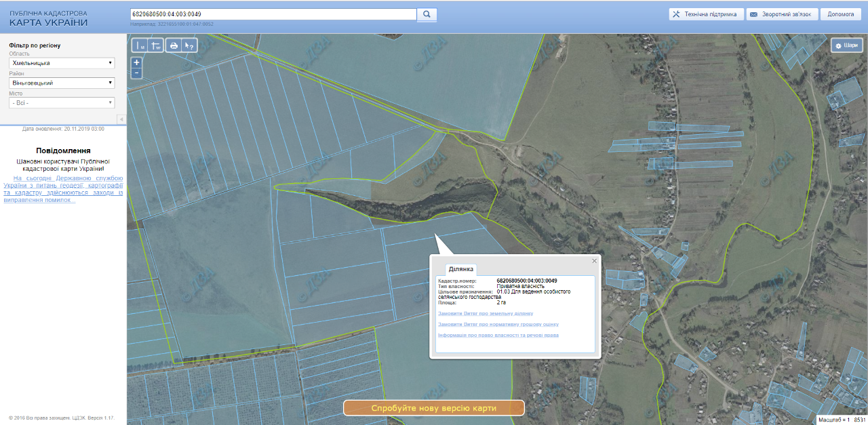Select the Ділянка tab in popup
Image resolution: width=868 pixels, height=425 pixels.
click(460, 269)
